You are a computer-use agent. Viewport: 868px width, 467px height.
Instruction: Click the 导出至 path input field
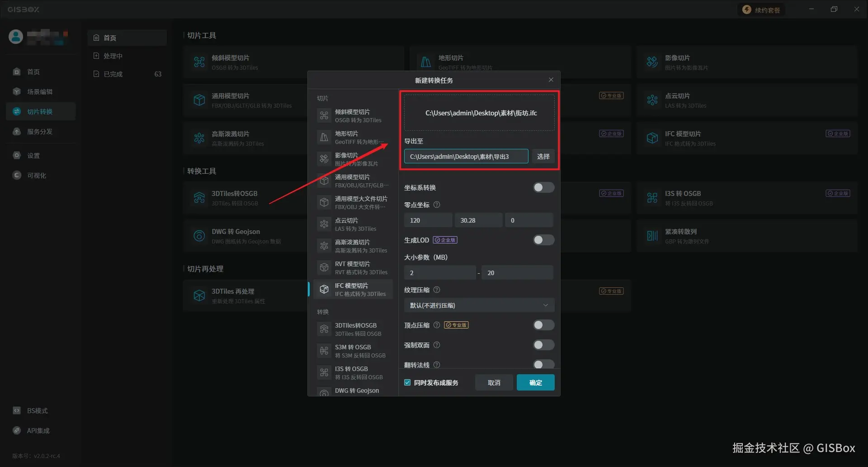466,156
